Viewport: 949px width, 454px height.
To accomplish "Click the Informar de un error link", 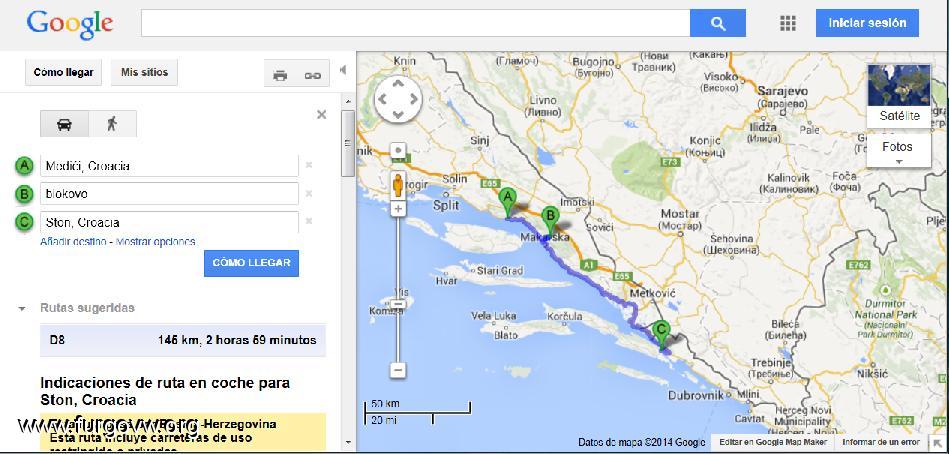I will coord(881,442).
